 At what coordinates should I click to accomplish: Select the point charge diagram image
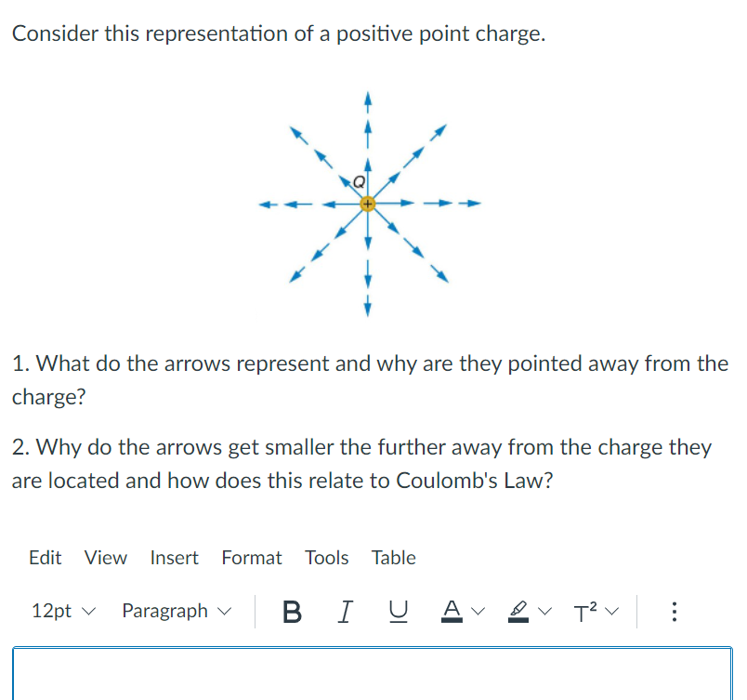point(368,203)
